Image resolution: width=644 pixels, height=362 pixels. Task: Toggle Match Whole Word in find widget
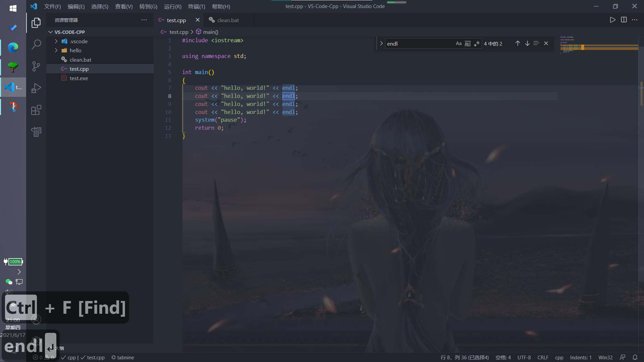point(468,44)
